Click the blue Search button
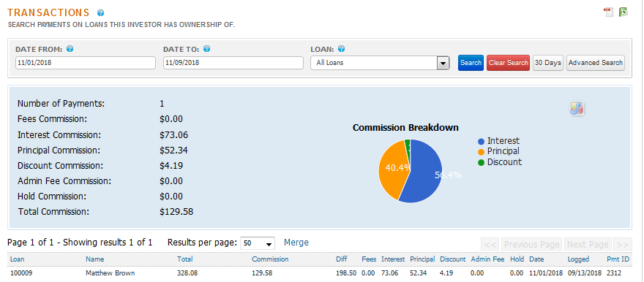The image size is (644, 282). click(x=471, y=63)
